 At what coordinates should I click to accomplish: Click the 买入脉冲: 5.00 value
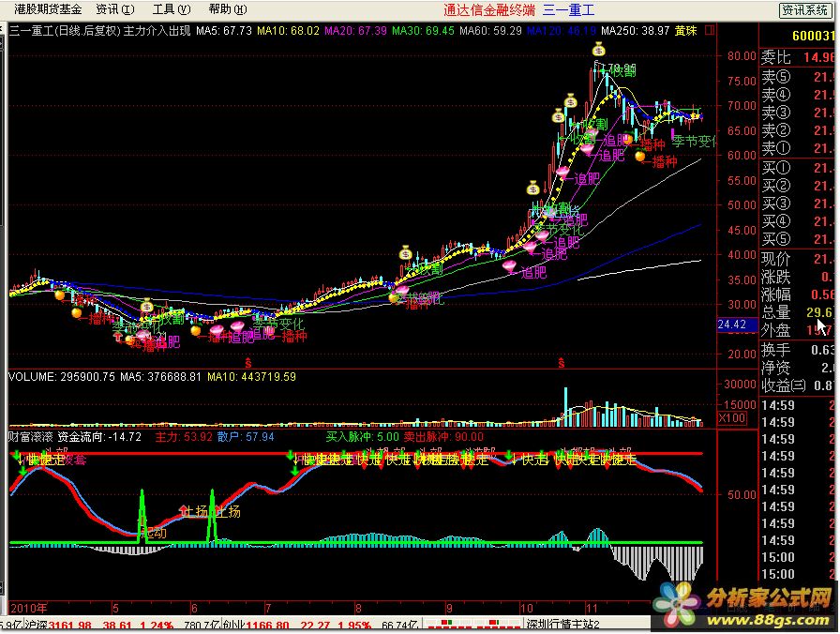(363, 437)
